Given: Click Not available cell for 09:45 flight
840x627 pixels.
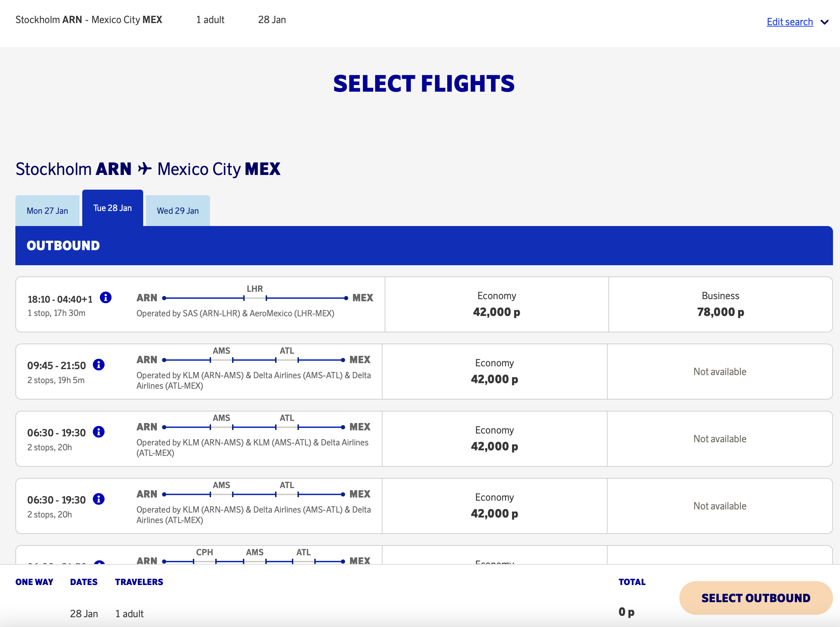Looking at the screenshot, I should pos(720,372).
